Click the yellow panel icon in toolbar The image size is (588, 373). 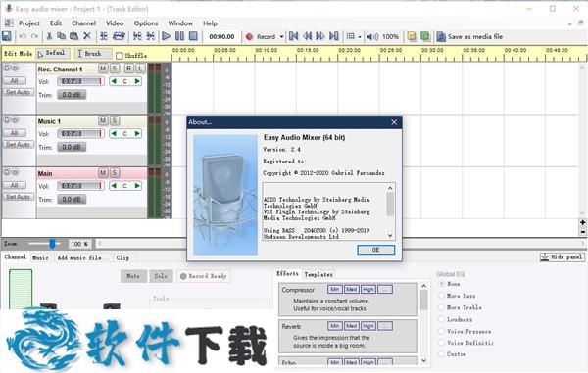pyautogui.click(x=412, y=36)
